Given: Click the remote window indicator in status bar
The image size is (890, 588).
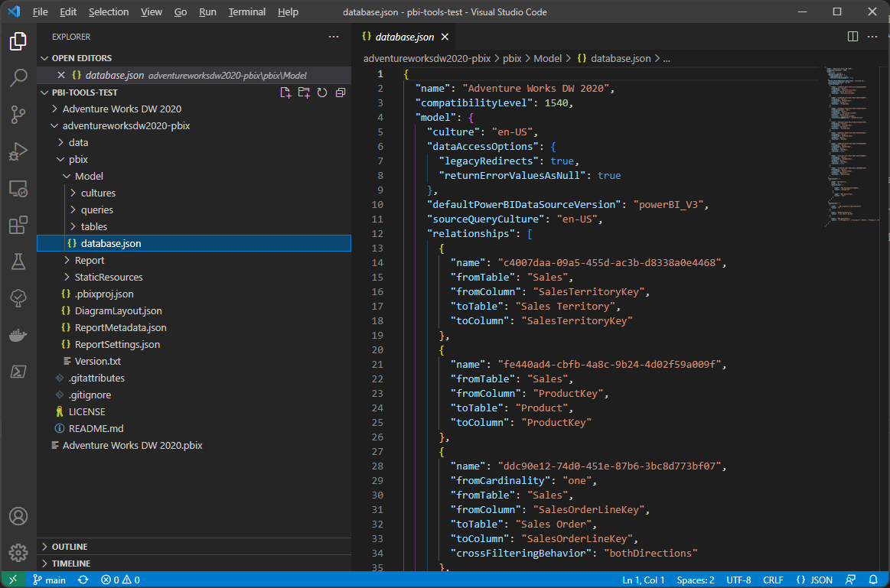Looking at the screenshot, I should (x=13, y=580).
